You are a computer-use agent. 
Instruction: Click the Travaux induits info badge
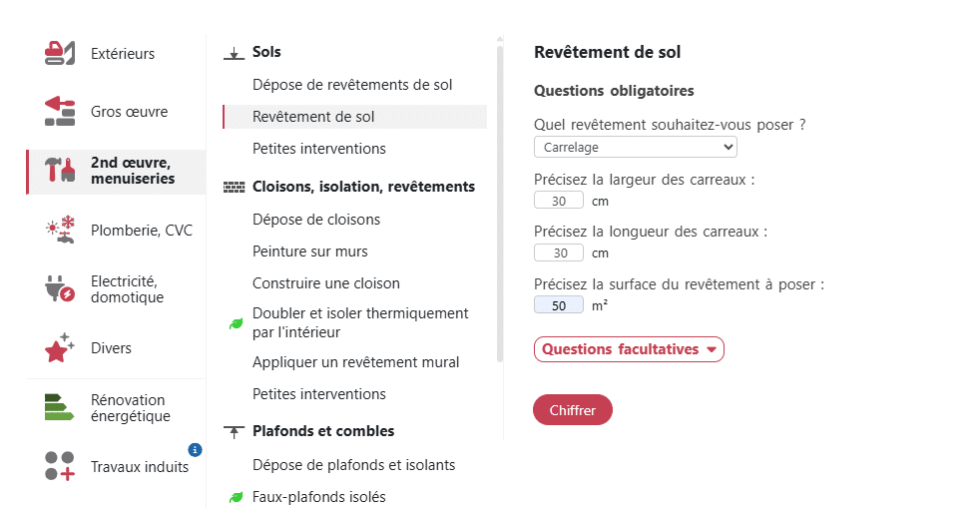(x=195, y=450)
